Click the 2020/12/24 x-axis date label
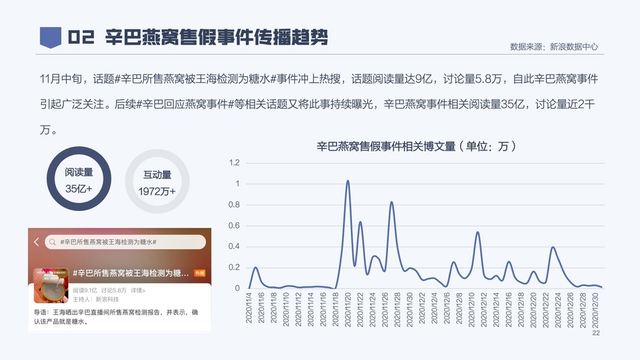This screenshot has width=640, height=360. coord(558,309)
